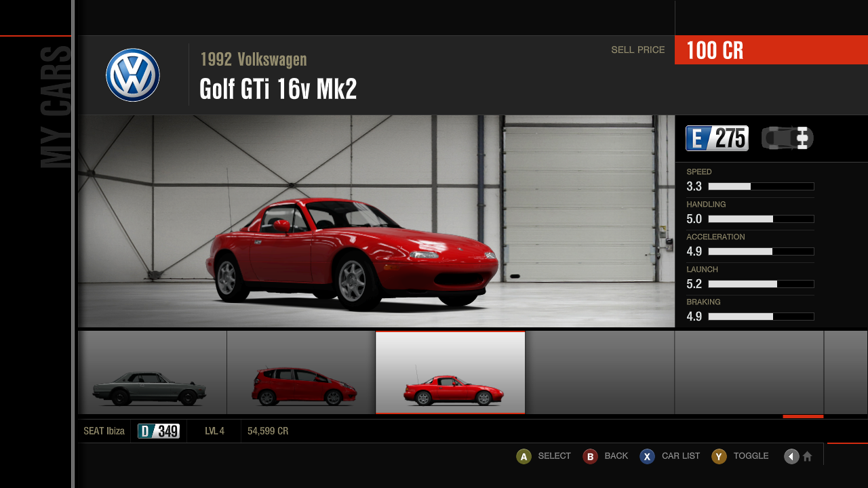Choose the silver classic coupe thumbnail
The height and width of the screenshot is (488, 868).
pos(152,372)
